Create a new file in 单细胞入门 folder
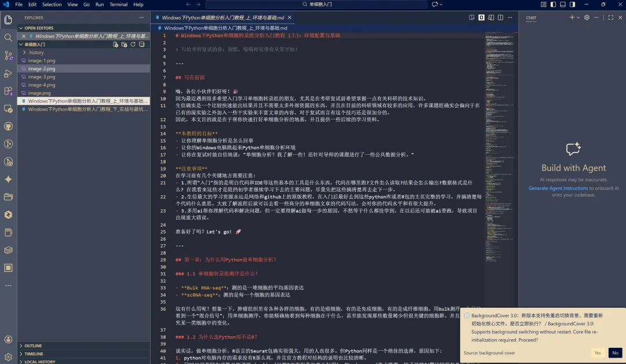The height and width of the screenshot is (364, 626). 115,44
